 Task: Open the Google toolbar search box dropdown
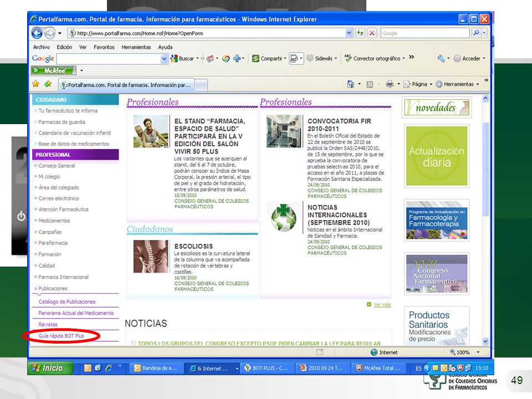coord(164,59)
